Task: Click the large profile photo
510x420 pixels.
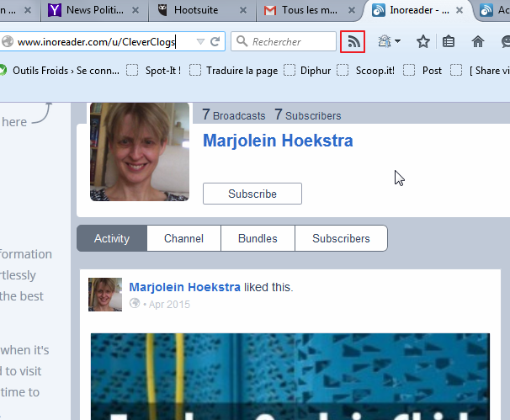Action: tap(140, 152)
